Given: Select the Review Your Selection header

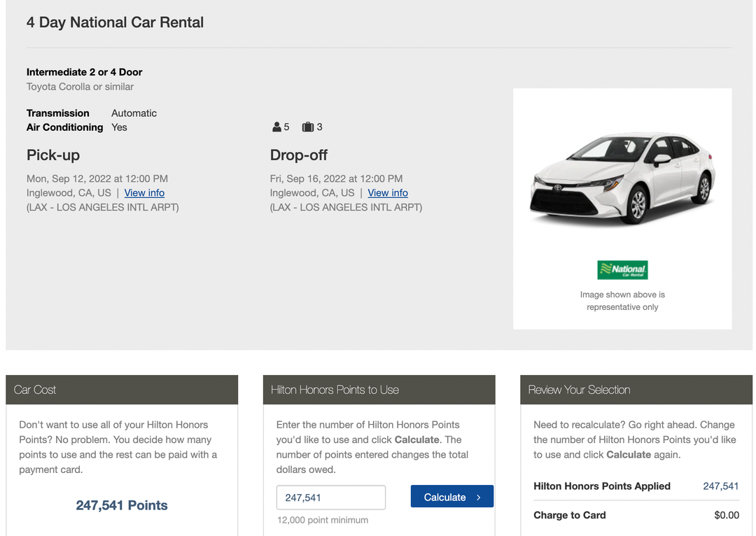Looking at the screenshot, I should click(x=636, y=390).
